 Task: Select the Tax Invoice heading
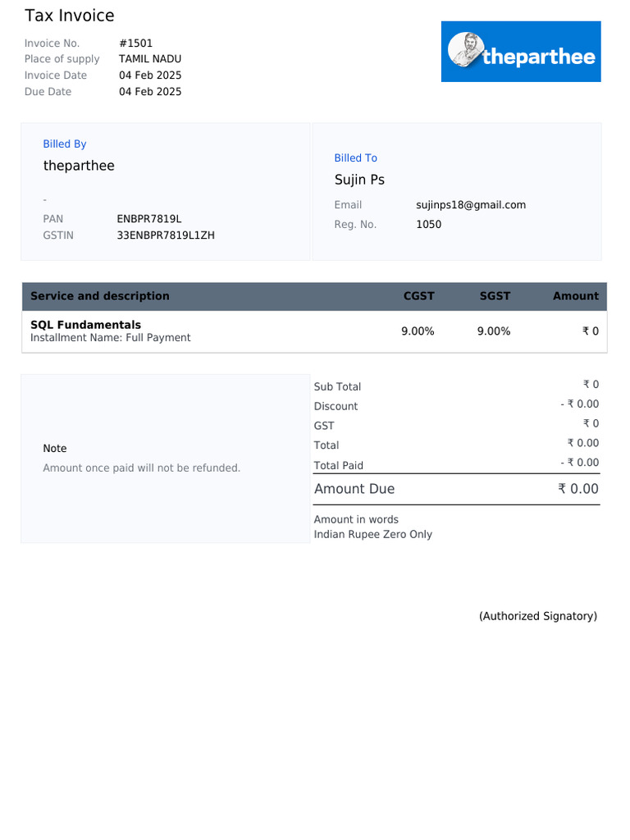coord(70,16)
